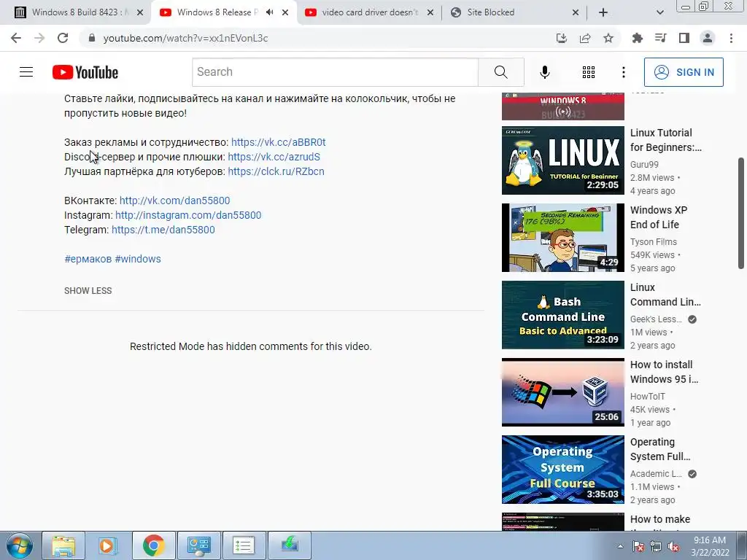Close the video card driver tab
This screenshot has width=747, height=560.
430,12
